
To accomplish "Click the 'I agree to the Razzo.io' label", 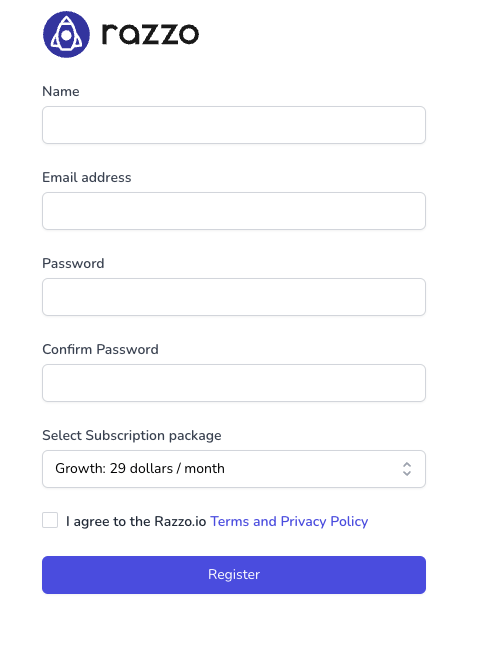I will click(136, 522).
